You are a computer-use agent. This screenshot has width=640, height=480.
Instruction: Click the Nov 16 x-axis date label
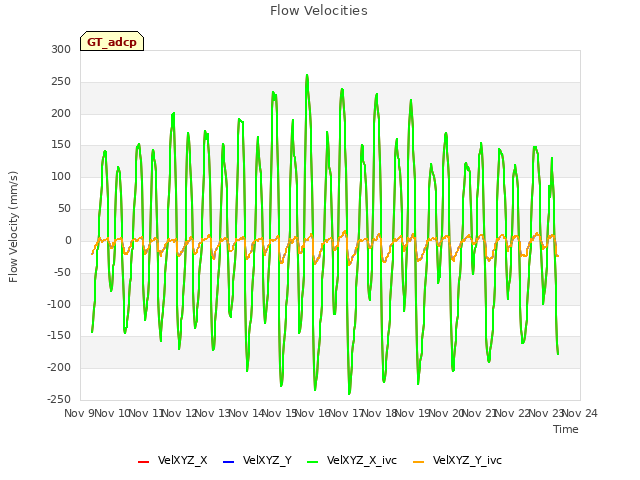313,413
